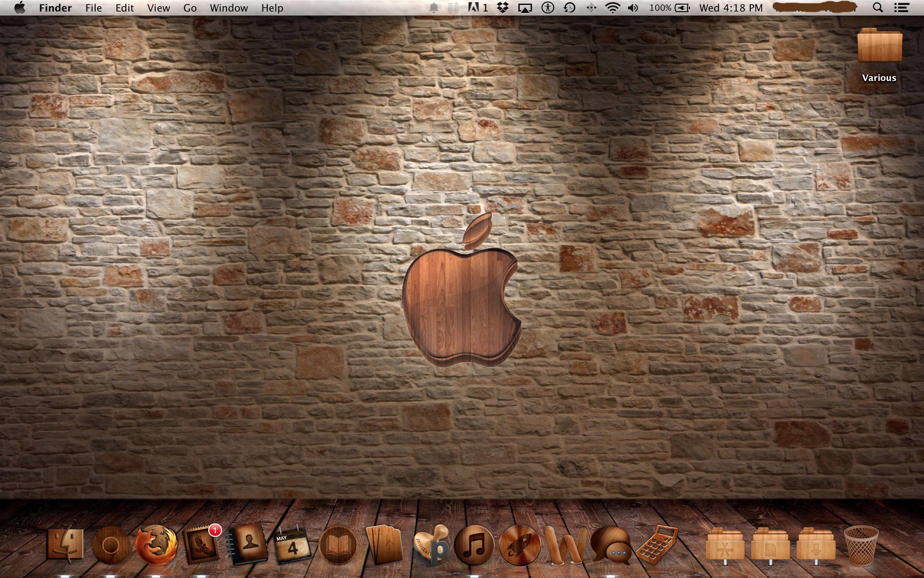Click the Adobe status icon in menu bar
The height and width of the screenshot is (578, 924).
point(478,8)
